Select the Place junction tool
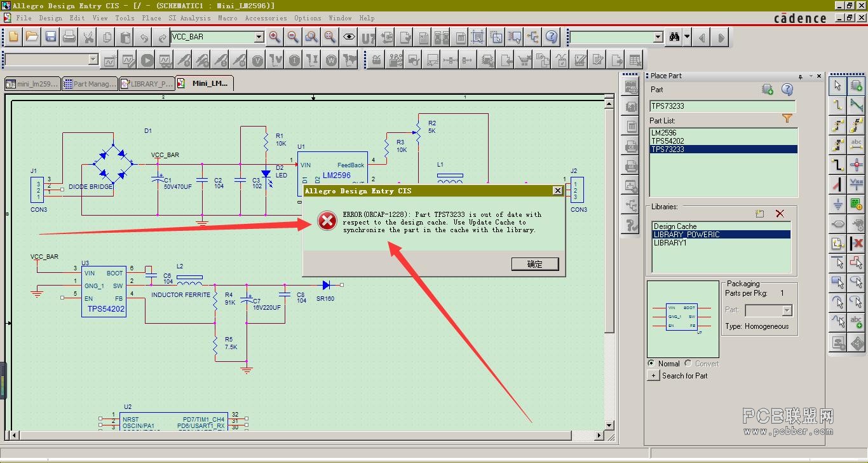868x463 pixels. coord(857,165)
